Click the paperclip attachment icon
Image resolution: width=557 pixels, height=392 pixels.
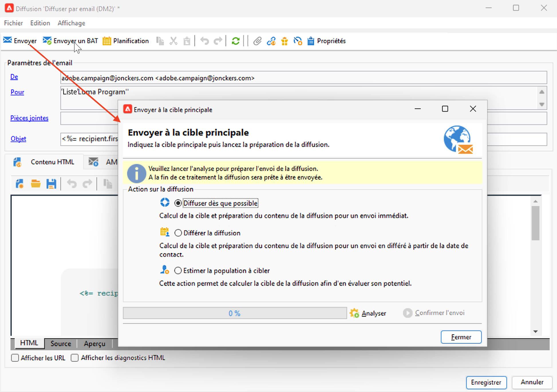point(257,41)
